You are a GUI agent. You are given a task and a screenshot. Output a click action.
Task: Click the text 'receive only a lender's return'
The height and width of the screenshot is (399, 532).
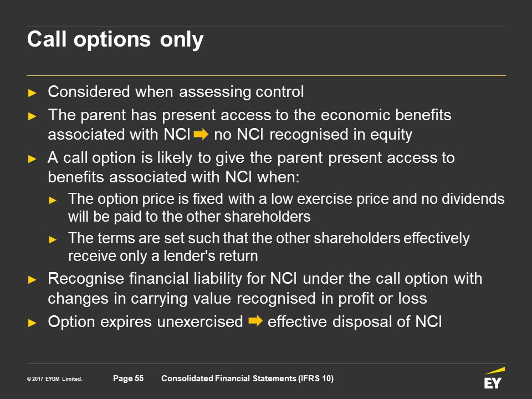pyautogui.click(x=163, y=257)
